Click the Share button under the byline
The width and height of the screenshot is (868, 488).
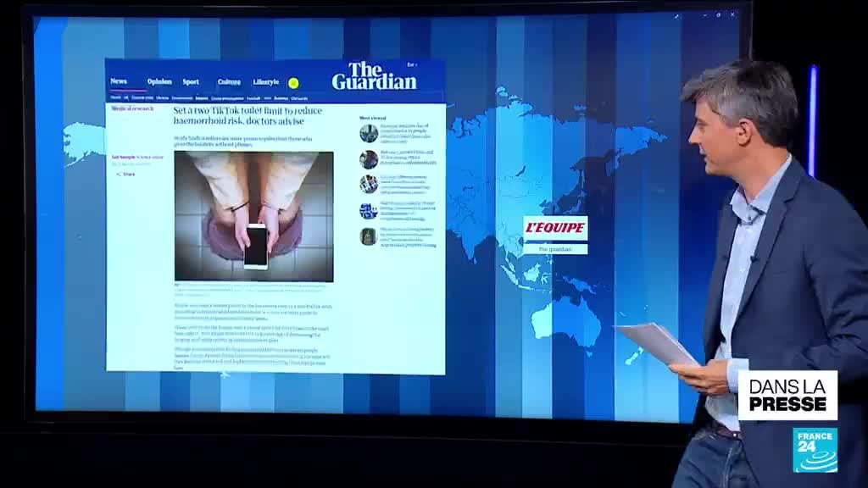point(125,175)
